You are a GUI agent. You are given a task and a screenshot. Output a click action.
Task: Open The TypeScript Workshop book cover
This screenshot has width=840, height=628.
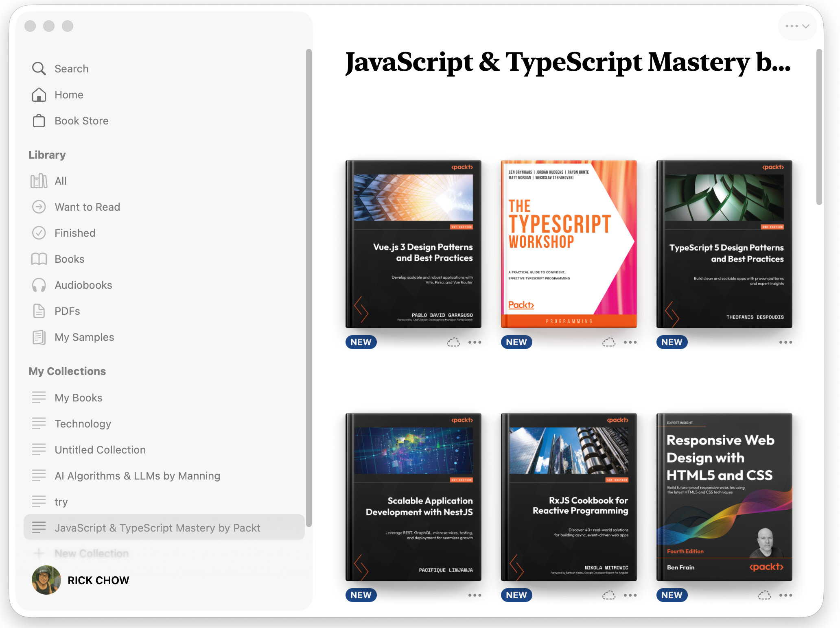click(569, 244)
